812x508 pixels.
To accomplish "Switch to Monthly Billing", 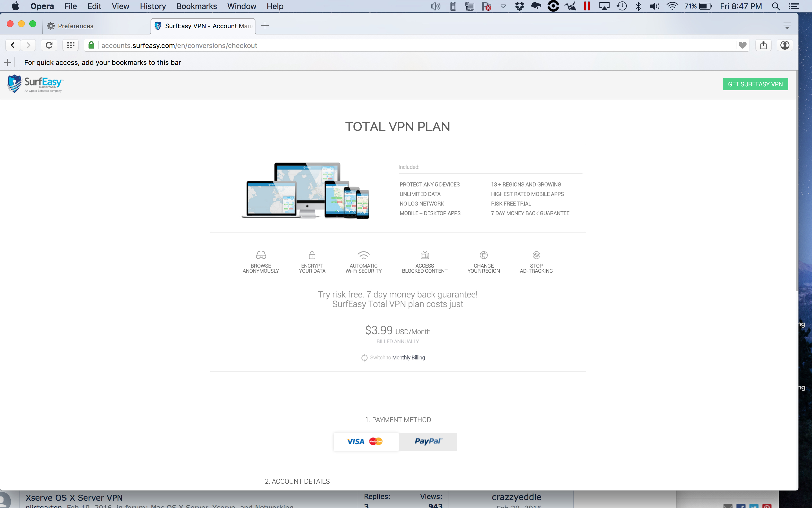I will [408, 358].
